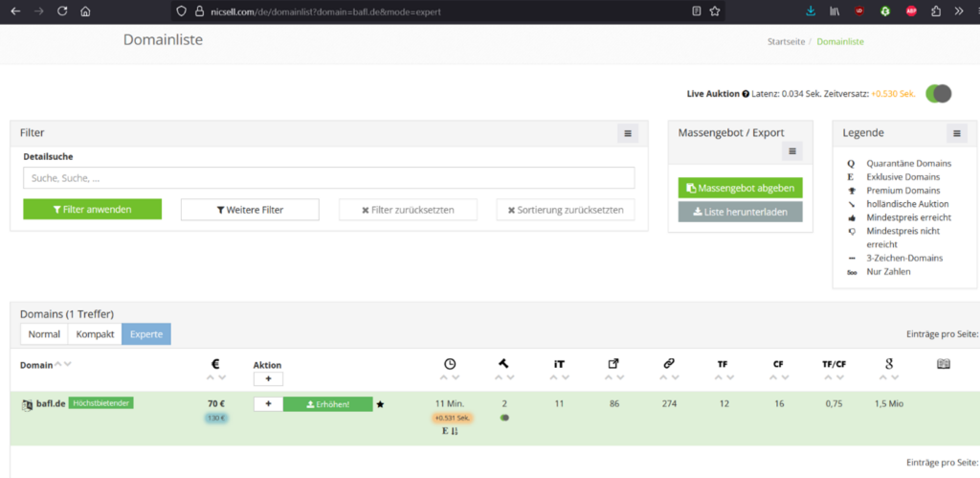Click the Euro price column icon
This screenshot has width=980, height=478.
[216, 364]
